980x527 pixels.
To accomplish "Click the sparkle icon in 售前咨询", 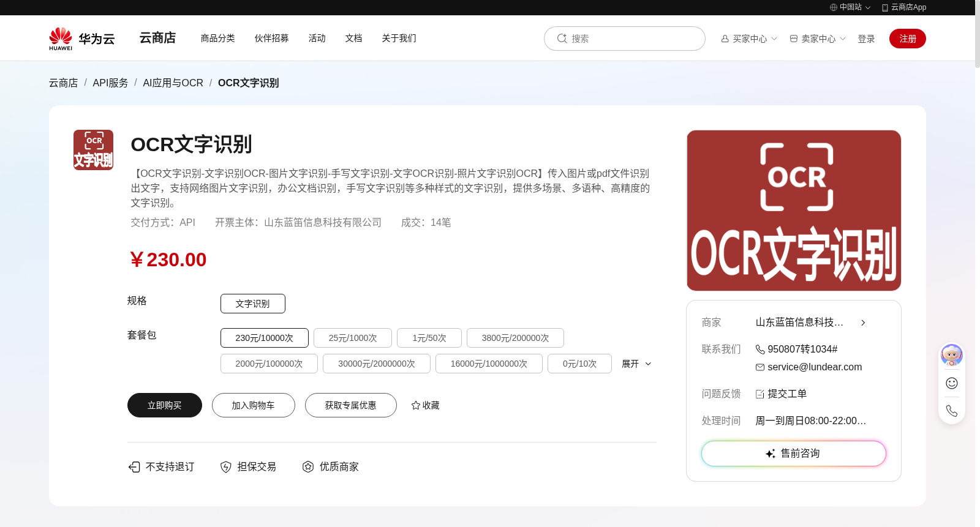I will pyautogui.click(x=771, y=454).
